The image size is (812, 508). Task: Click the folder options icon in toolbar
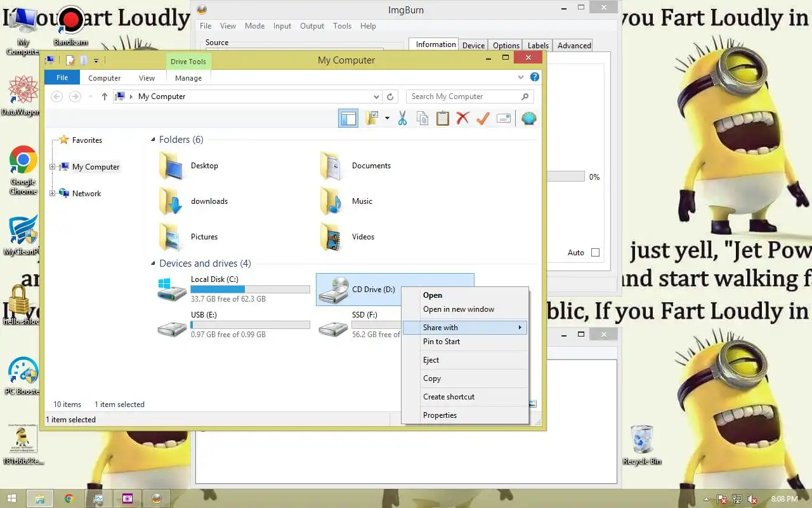pyautogui.click(x=372, y=118)
